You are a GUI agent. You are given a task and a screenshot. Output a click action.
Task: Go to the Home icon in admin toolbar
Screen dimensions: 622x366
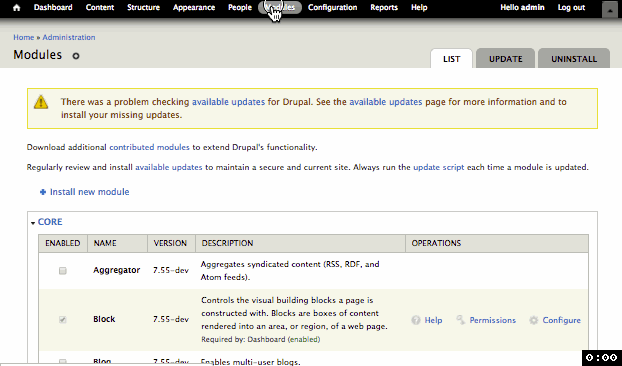click(16, 8)
